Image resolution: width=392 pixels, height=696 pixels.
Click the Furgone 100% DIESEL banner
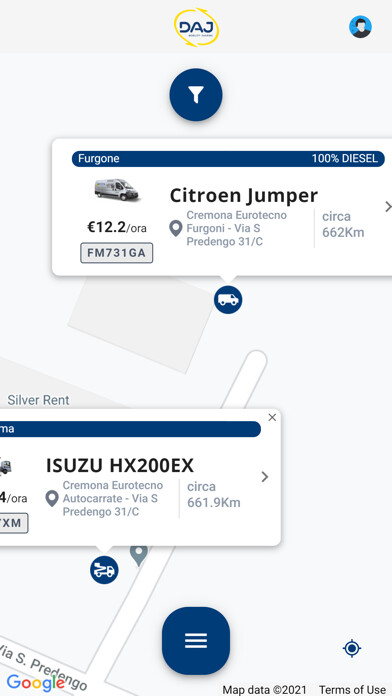tap(228, 158)
